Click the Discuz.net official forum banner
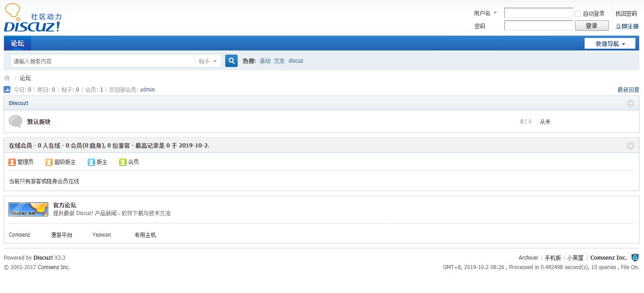 click(28, 209)
